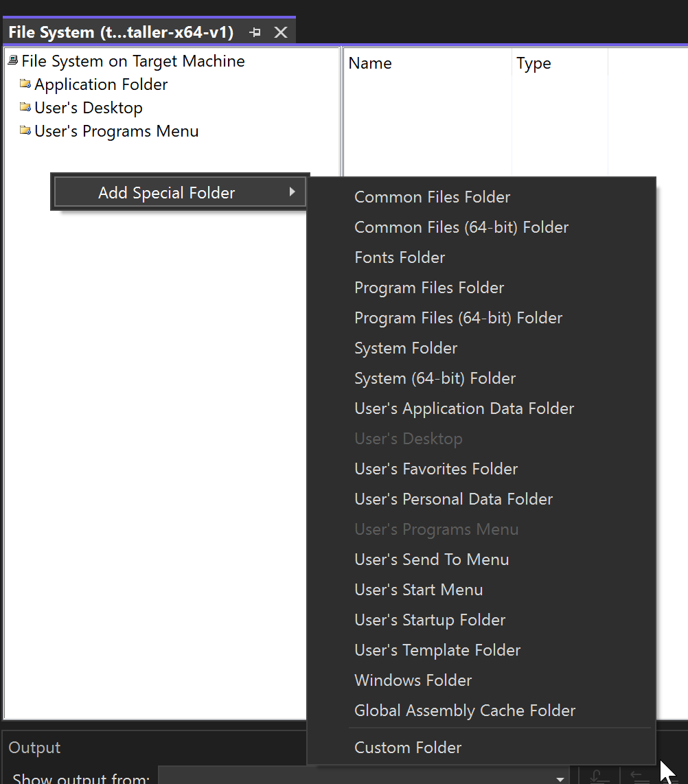The height and width of the screenshot is (784, 688).
Task: Click the computer icon beside File System on Target Machine
Action: coord(12,61)
